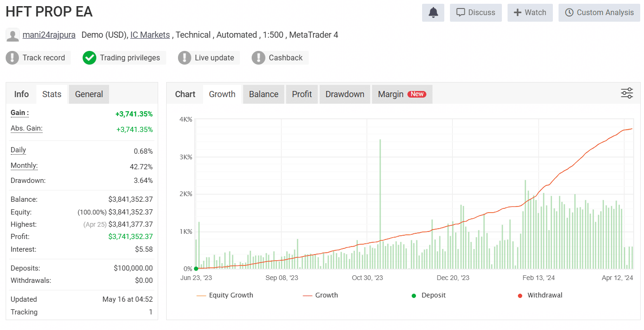Click the user avatar icon
644x330 pixels.
pos(13,35)
